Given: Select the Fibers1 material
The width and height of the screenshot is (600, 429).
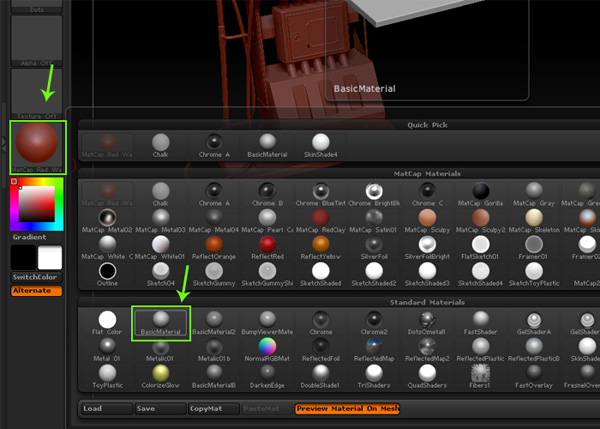Looking at the screenshot, I should pos(480,376).
